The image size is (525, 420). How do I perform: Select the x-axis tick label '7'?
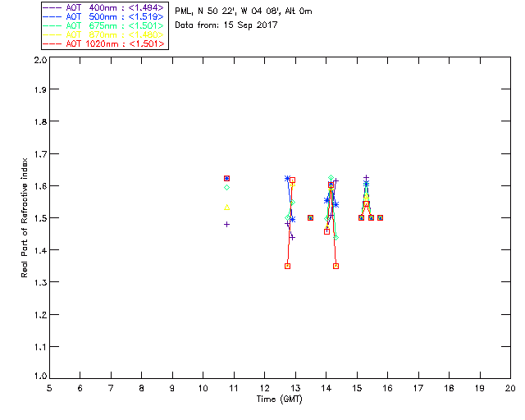point(111,388)
